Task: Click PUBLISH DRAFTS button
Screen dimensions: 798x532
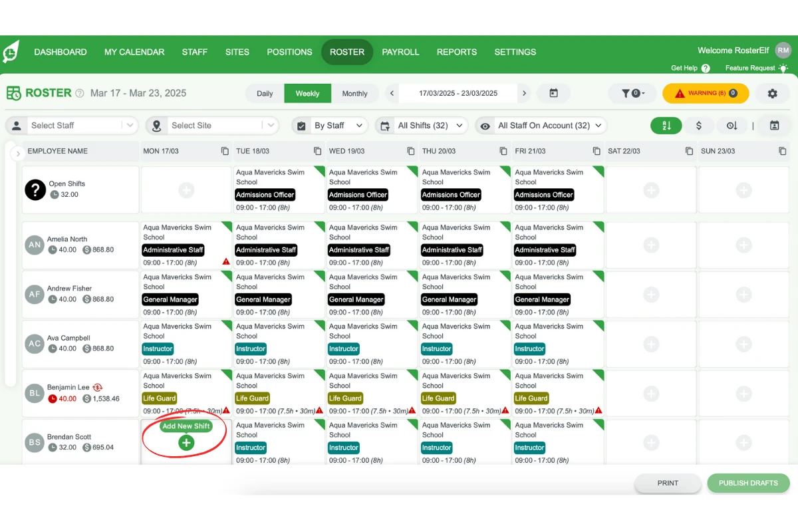Action: [748, 483]
